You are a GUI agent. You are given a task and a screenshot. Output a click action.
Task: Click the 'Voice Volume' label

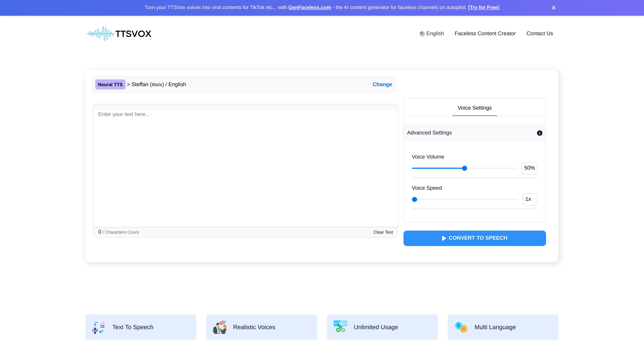(x=428, y=157)
